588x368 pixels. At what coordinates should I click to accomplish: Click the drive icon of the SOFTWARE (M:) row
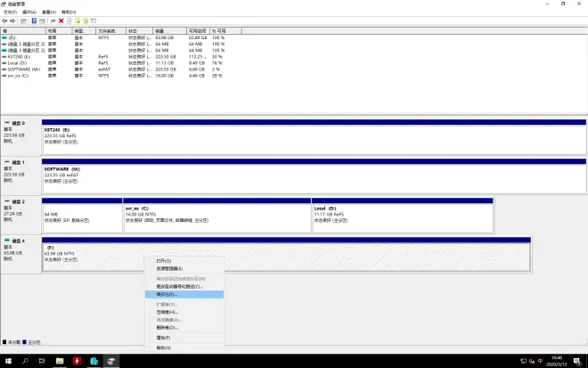(4, 70)
